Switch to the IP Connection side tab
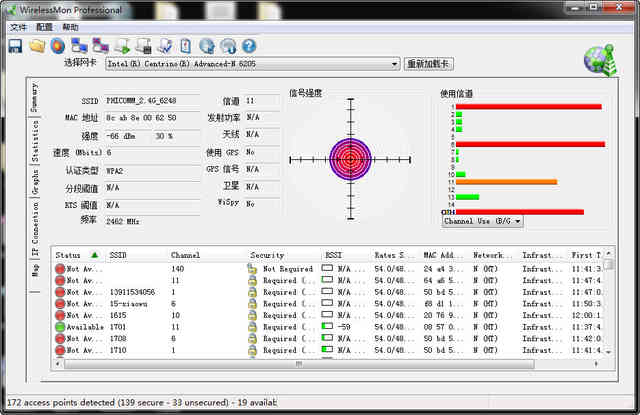Screen dimensions: 640x415 coord(35,229)
